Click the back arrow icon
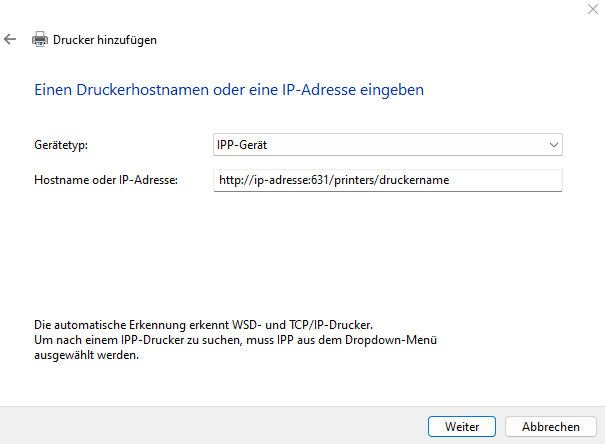605x444 pixels. pos(10,40)
